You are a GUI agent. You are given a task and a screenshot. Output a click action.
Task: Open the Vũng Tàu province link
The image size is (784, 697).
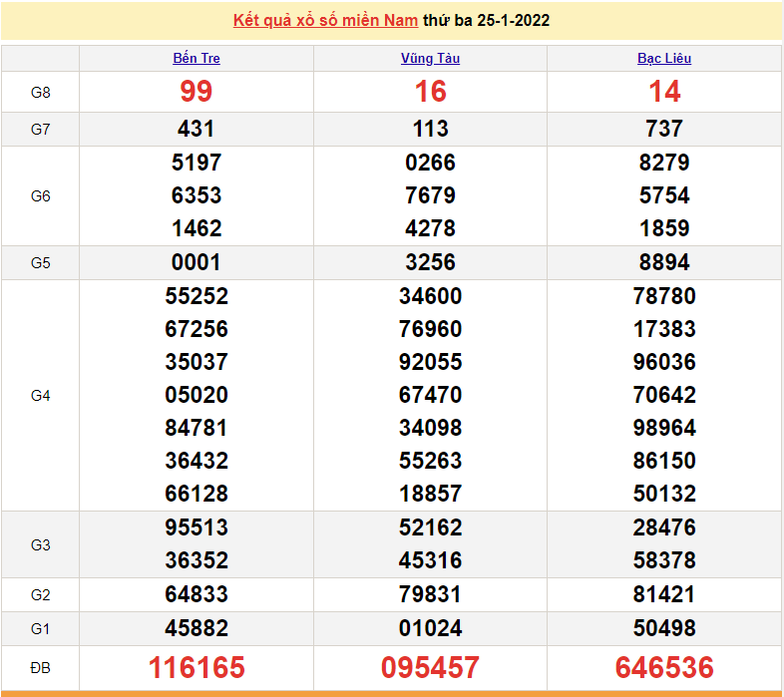click(430, 58)
